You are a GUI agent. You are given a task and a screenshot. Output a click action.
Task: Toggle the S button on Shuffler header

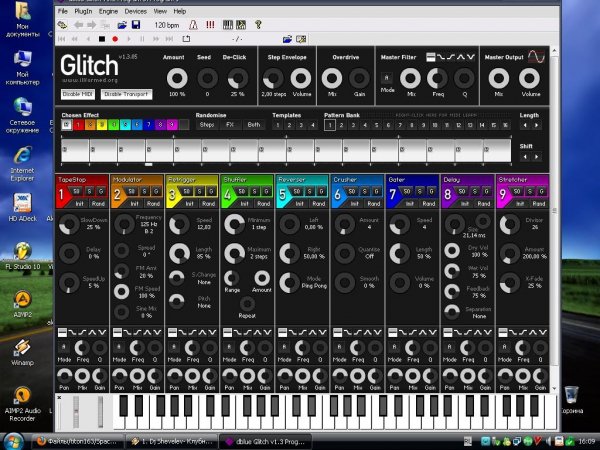tap(254, 191)
